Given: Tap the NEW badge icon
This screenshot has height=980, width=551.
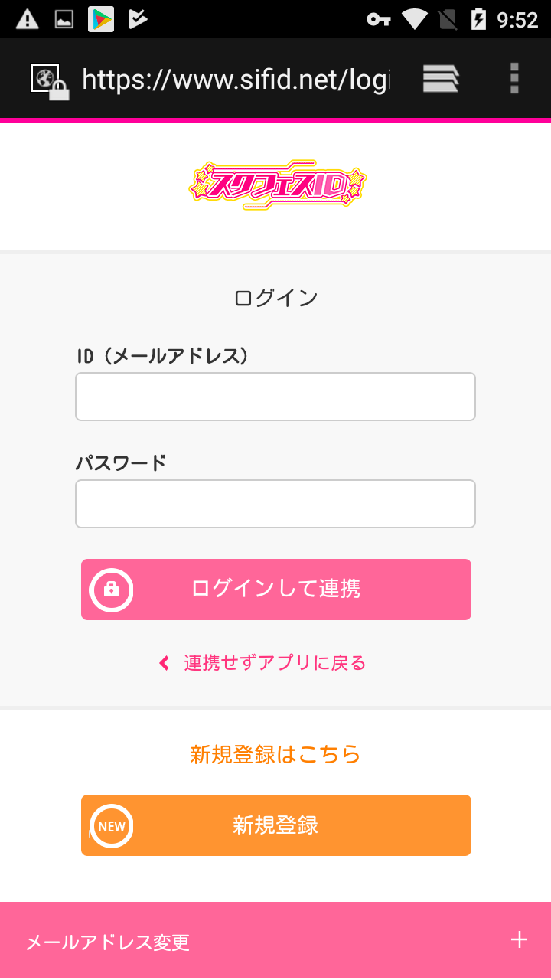Looking at the screenshot, I should tap(112, 826).
